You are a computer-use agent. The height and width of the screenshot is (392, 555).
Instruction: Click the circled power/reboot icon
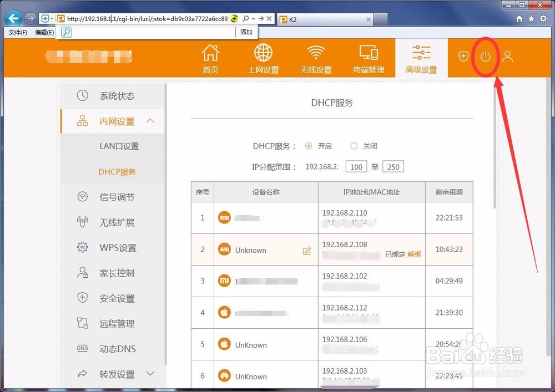tap(485, 56)
